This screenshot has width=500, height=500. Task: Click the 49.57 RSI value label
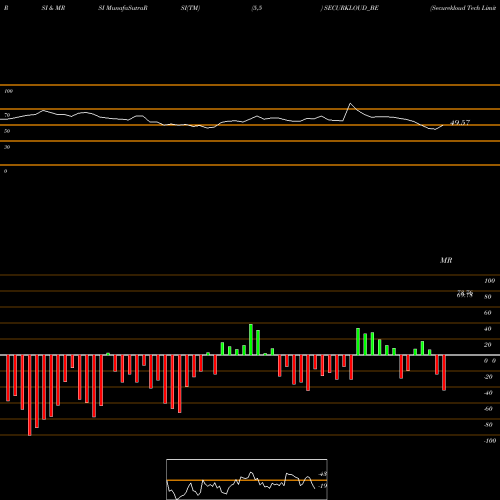[x=460, y=123]
